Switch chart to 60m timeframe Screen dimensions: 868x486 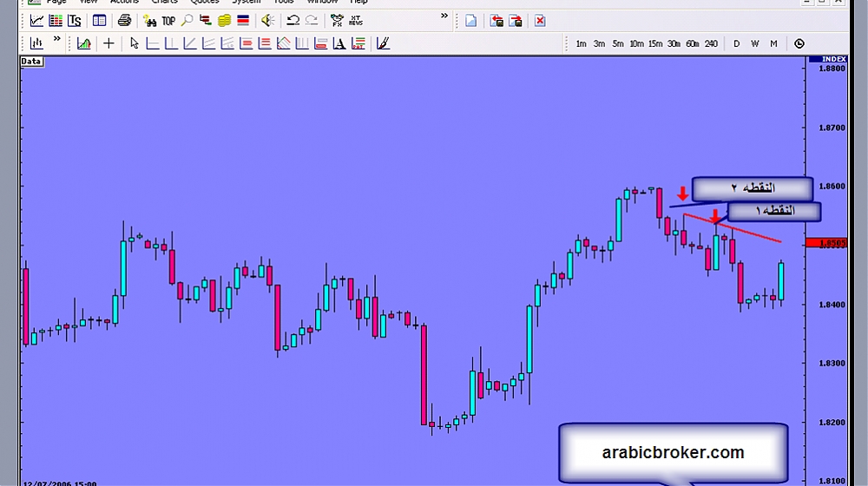693,43
